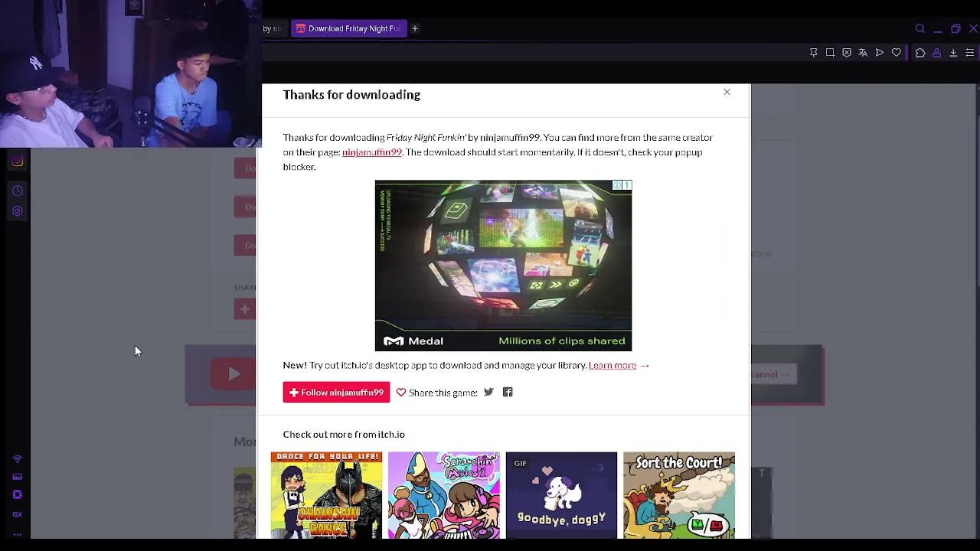Open the RAM limiter icon in sidebar

click(18, 477)
